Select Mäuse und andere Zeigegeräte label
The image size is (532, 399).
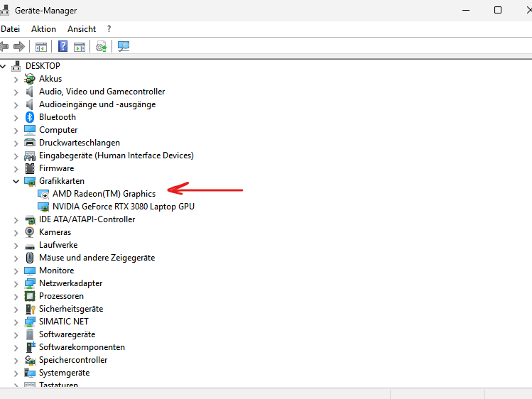tap(97, 258)
